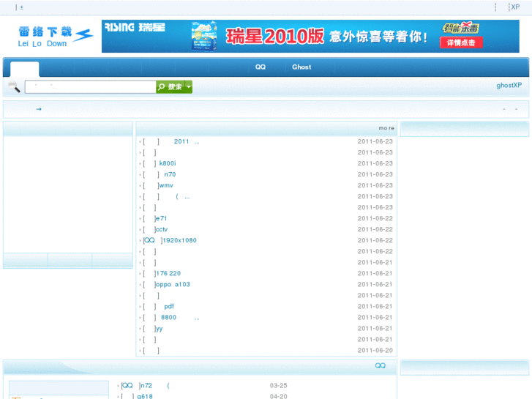Screen dimensions: 532x399
Task: Open the white active tab in navigation bar
Action: click(x=24, y=69)
